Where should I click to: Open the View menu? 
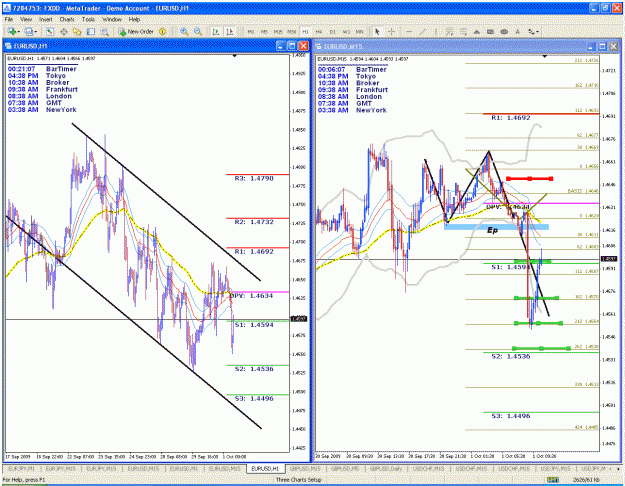[26, 19]
